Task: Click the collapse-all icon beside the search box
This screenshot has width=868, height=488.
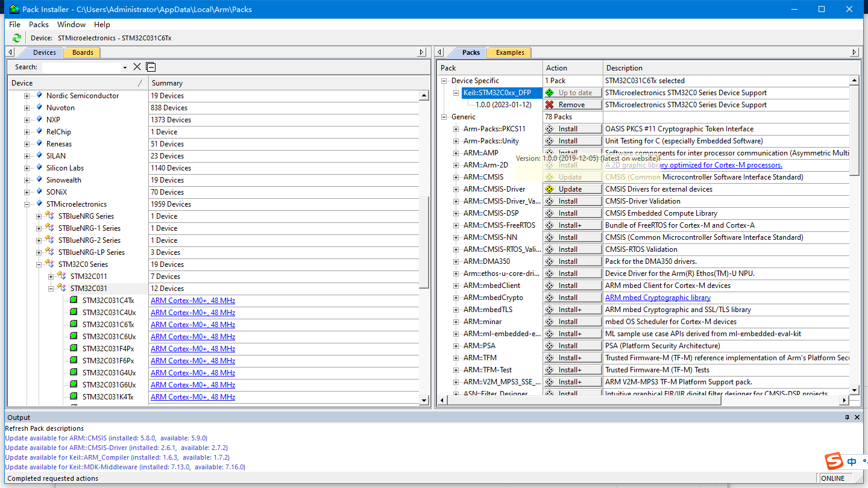Action: [x=151, y=67]
